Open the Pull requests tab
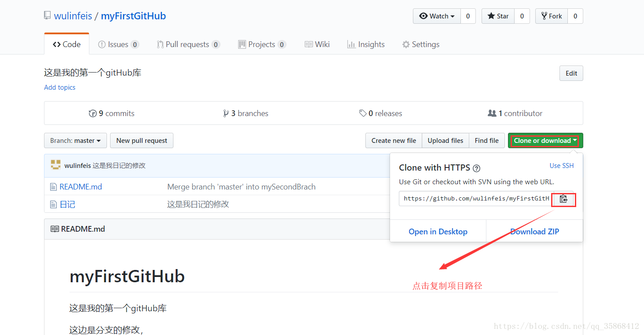644x335 pixels. [188, 44]
